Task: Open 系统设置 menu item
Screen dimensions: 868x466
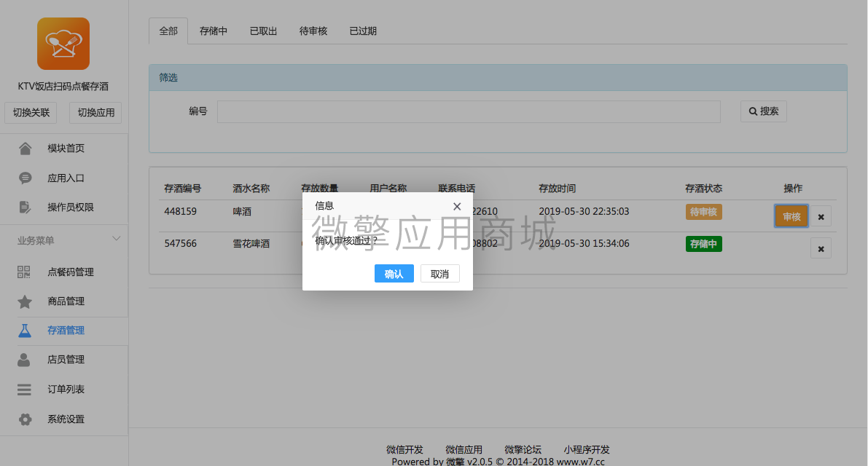Action: [x=64, y=419]
